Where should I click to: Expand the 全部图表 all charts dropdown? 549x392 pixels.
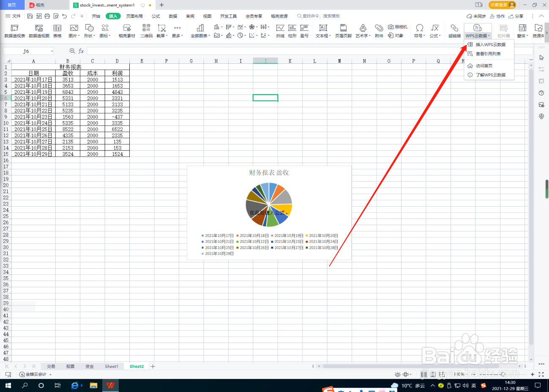(200, 36)
